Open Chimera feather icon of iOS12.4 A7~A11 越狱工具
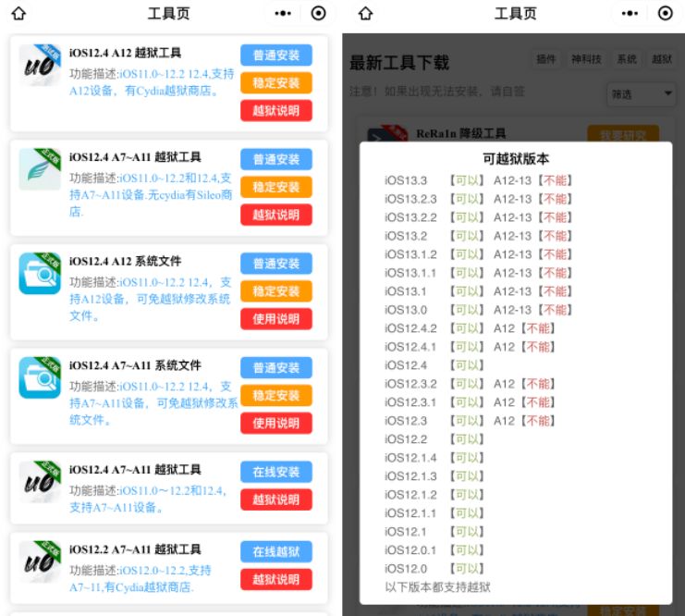Screen dimensions: 685x616 point(40,168)
